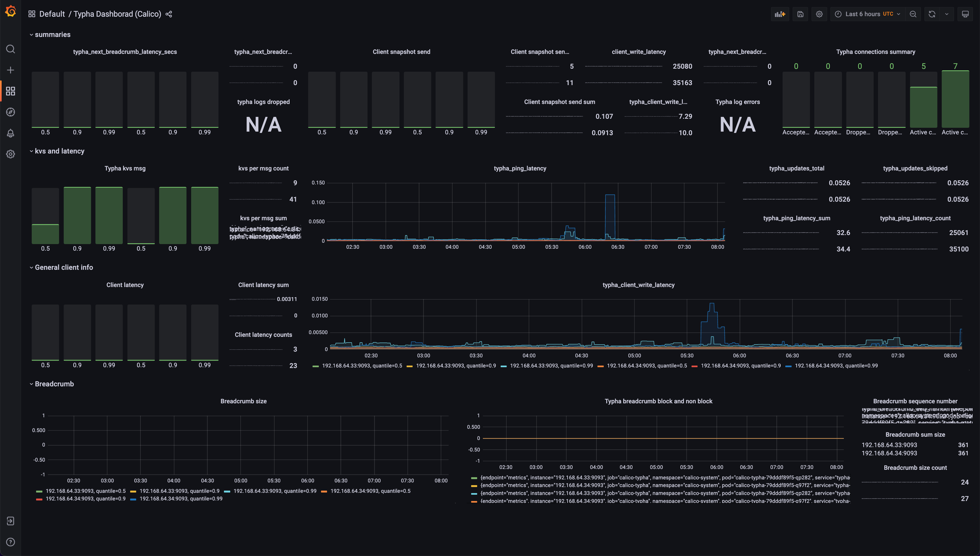980x556 pixels.
Task: Switch to the TV cycle view mode
Action: point(965,14)
